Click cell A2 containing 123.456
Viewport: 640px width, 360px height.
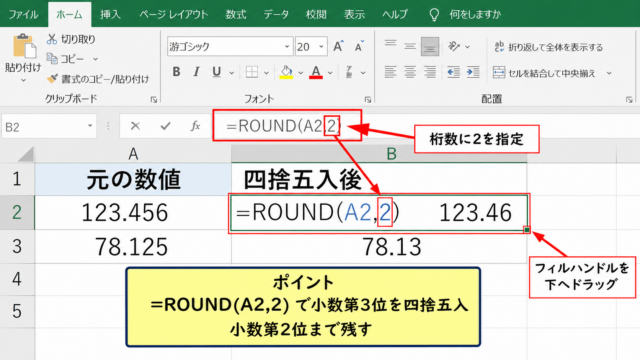tap(133, 212)
